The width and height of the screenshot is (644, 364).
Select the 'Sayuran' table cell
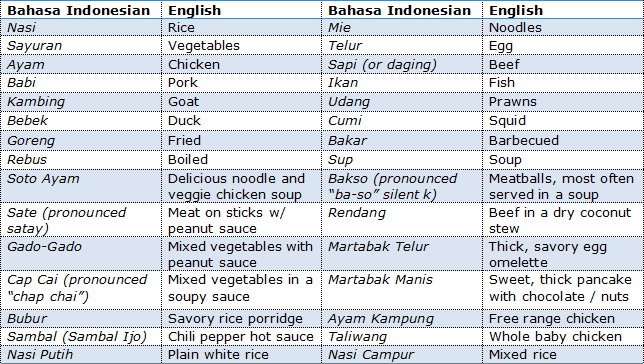click(81, 46)
